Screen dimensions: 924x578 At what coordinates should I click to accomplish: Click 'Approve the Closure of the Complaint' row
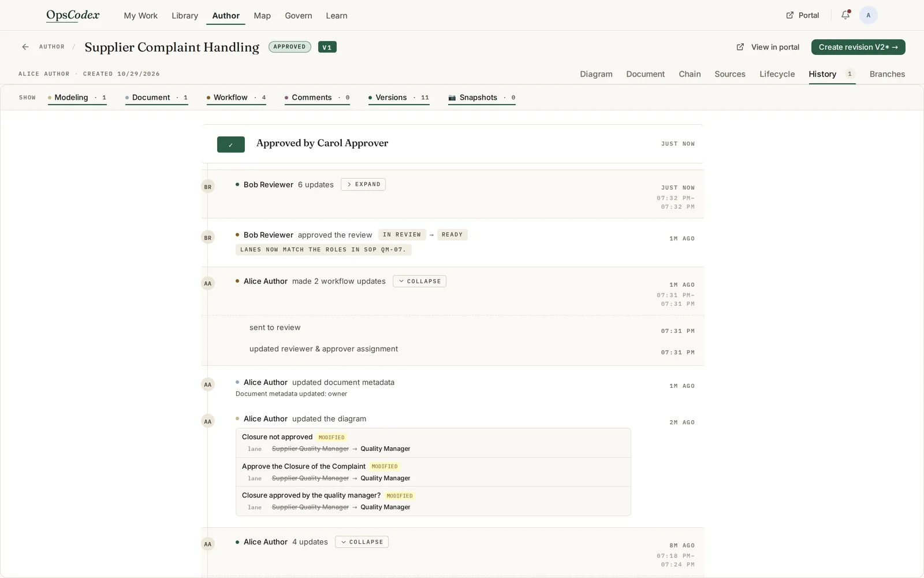[x=433, y=472]
